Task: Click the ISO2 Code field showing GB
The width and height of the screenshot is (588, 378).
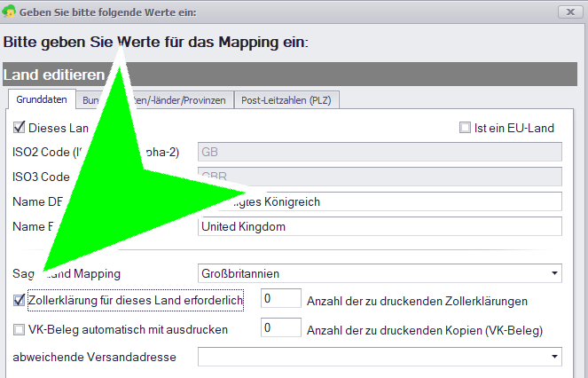Action: click(x=380, y=152)
